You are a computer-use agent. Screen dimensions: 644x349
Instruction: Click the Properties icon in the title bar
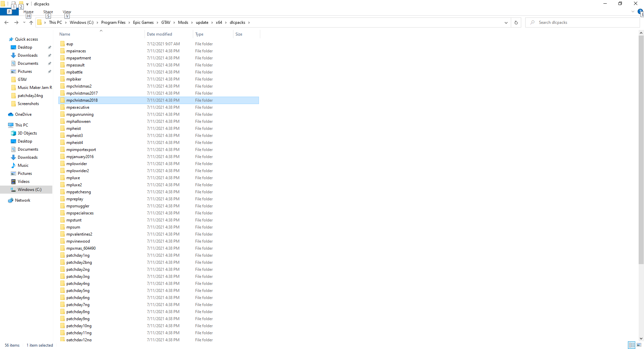pyautogui.click(x=14, y=4)
